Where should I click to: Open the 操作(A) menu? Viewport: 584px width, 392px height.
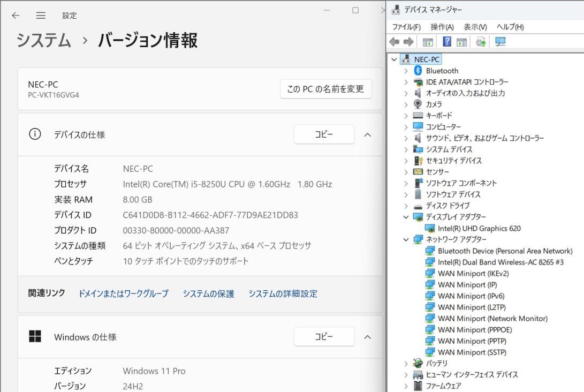tap(442, 27)
